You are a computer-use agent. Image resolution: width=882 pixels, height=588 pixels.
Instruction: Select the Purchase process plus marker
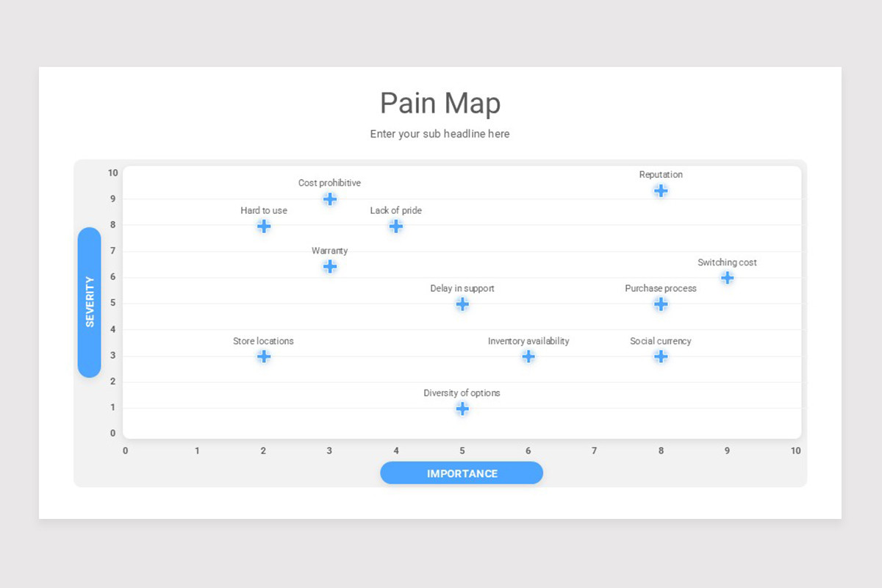(661, 304)
